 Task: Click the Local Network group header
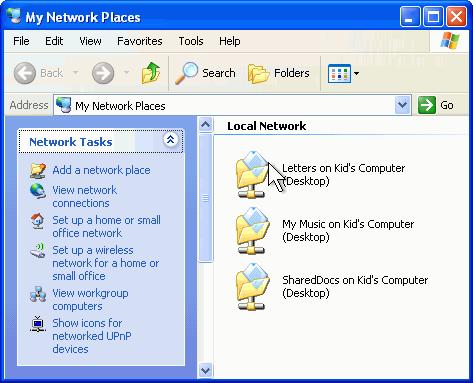[x=266, y=126]
